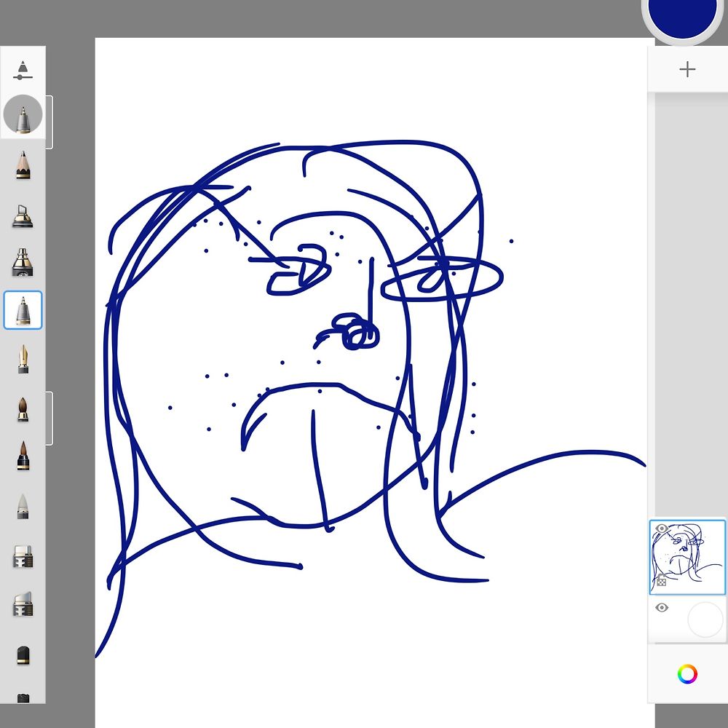Select the chisel-tip marker brush

coord(23,216)
